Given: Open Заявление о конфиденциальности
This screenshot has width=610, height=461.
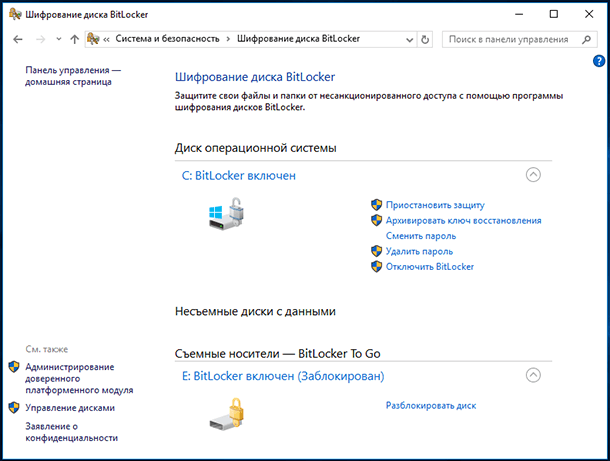Looking at the screenshot, I should (72, 432).
